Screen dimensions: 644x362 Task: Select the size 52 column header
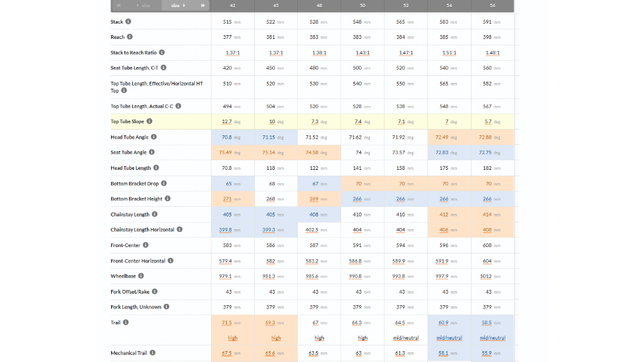[406, 5]
